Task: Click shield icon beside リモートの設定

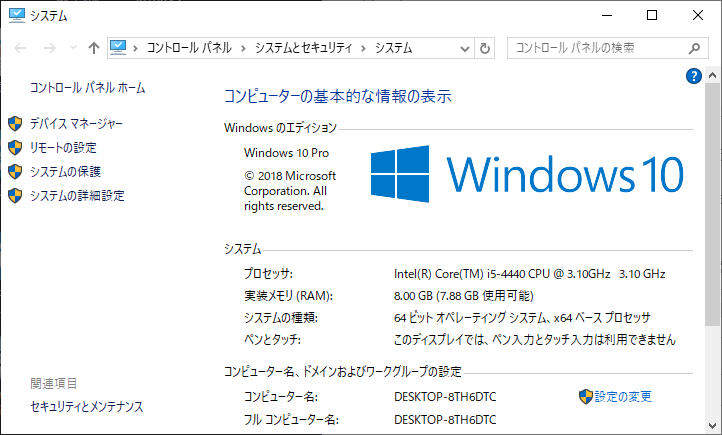Action: point(15,147)
